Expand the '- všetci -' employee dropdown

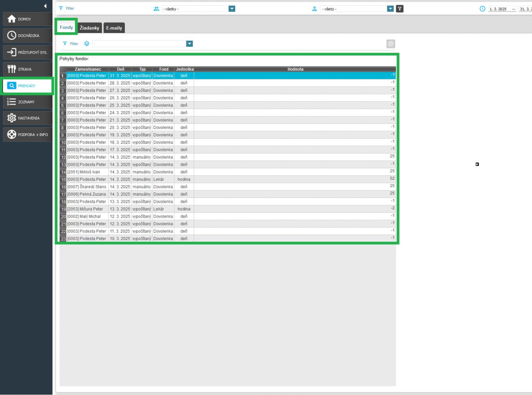point(390,9)
